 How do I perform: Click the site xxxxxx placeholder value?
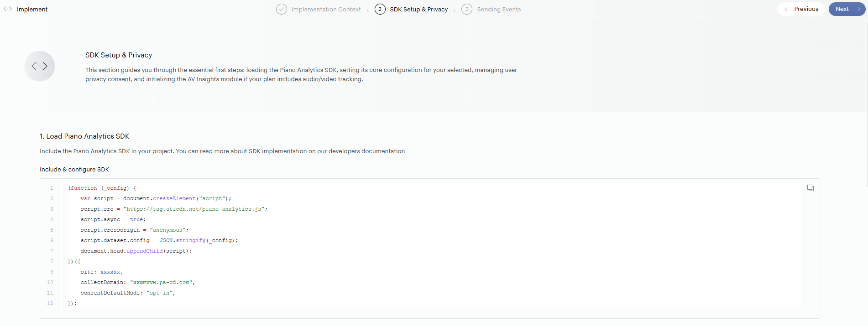[110, 272]
